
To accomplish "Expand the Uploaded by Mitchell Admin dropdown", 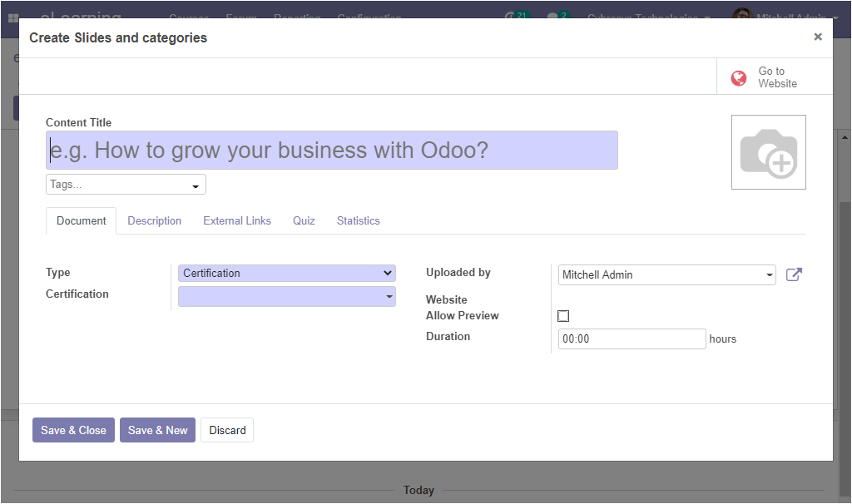I will point(666,274).
